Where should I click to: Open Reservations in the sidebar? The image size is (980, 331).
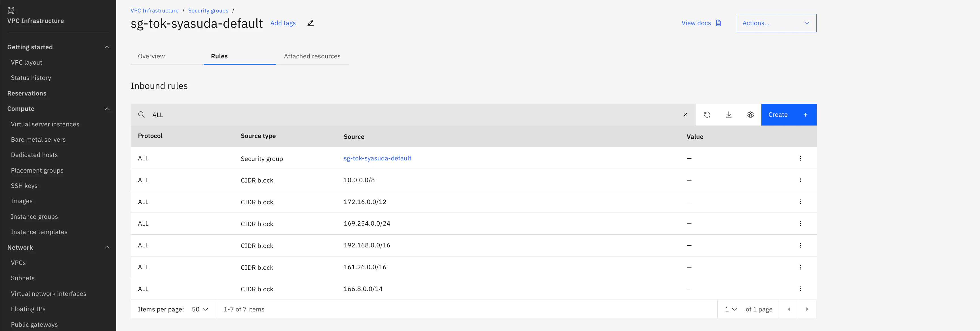[x=27, y=94]
